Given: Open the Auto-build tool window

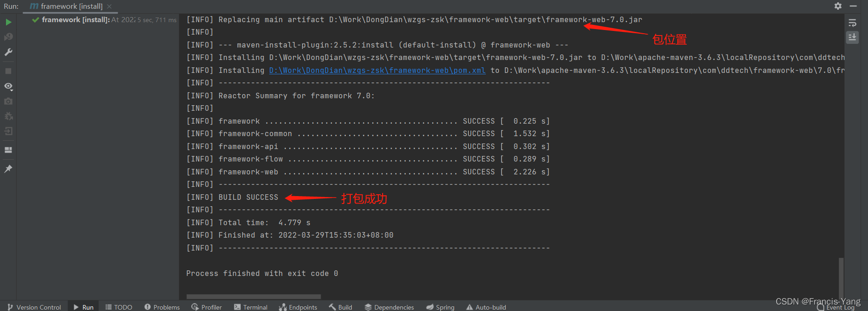Looking at the screenshot, I should pyautogui.click(x=486, y=307).
